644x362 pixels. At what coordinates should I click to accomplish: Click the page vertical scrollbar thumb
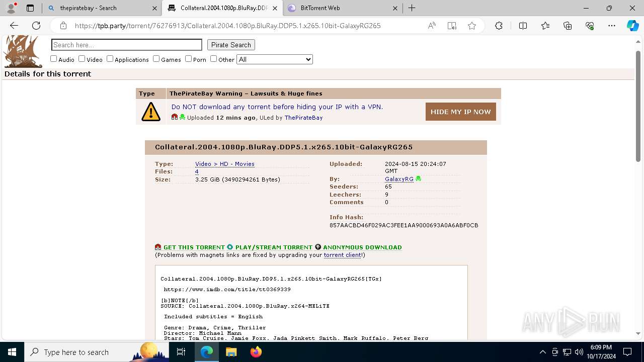(638, 106)
